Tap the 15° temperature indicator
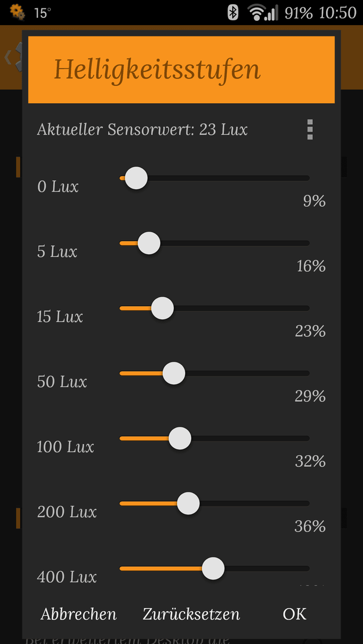The width and height of the screenshot is (363, 644). click(42, 13)
